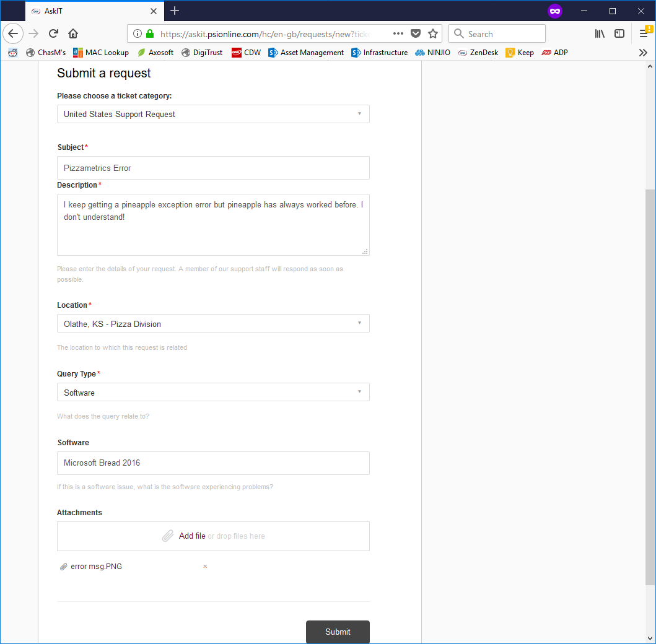Expand the bookmarks overflow chevron
656x644 pixels.
643,53
